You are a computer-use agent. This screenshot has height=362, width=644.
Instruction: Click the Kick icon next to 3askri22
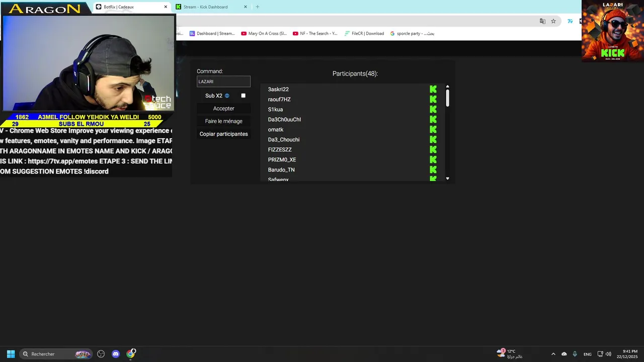point(433,89)
